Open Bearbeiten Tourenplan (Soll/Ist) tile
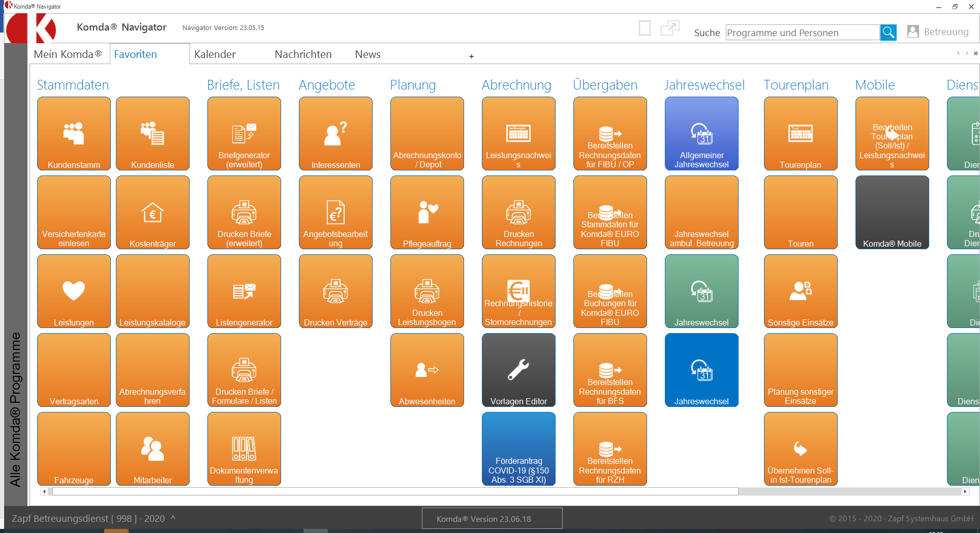980x533 pixels. click(x=892, y=133)
